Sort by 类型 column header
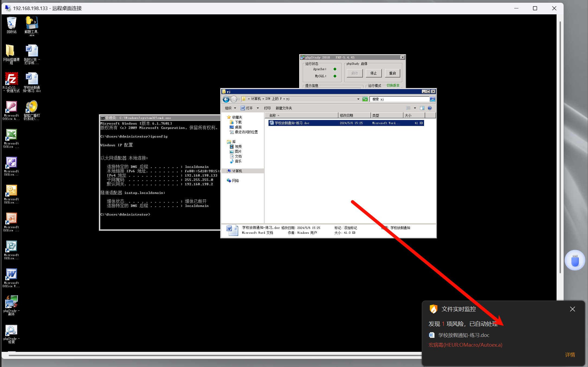Screen dimensions: 588x367 coord(387,115)
